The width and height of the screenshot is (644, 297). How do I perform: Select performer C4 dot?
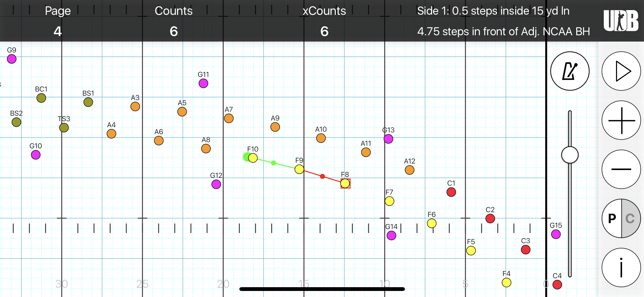click(x=557, y=285)
